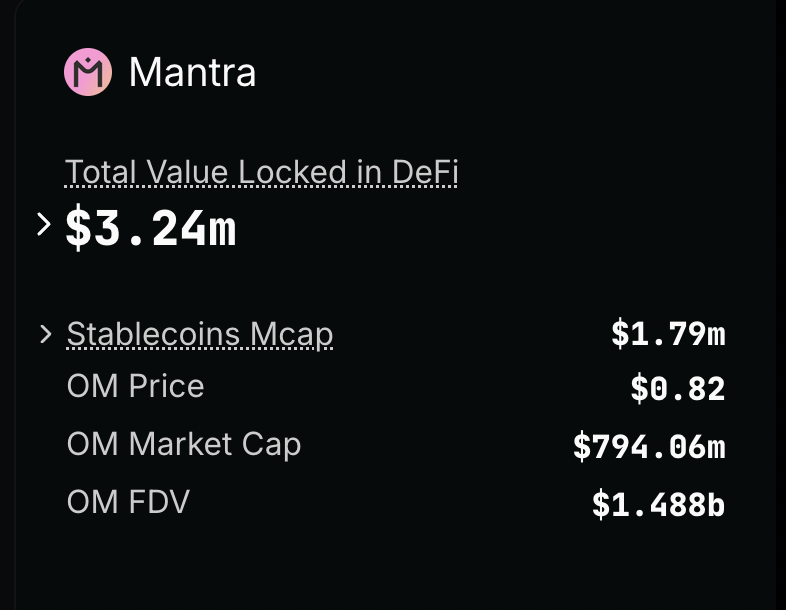Click the $1.488b FDV value
This screenshot has height=610, width=786.
point(658,504)
